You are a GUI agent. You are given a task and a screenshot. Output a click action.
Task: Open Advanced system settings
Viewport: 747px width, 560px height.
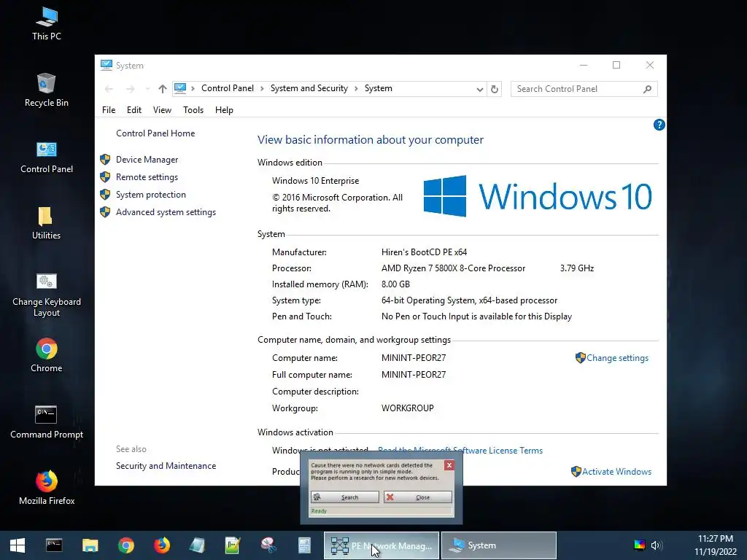(166, 212)
